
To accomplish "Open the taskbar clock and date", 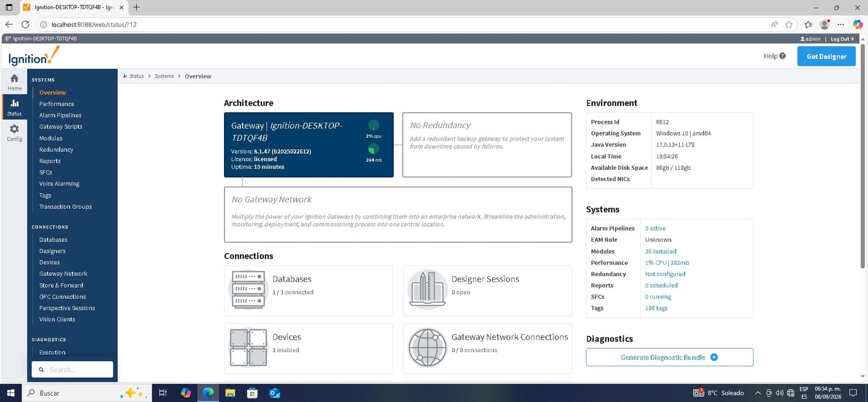I will coord(828,393).
